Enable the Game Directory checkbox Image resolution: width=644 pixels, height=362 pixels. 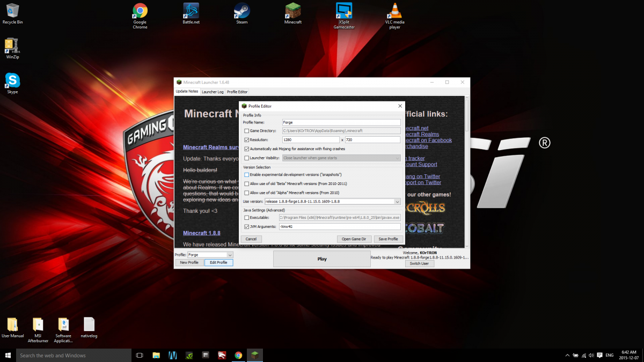[x=246, y=131]
